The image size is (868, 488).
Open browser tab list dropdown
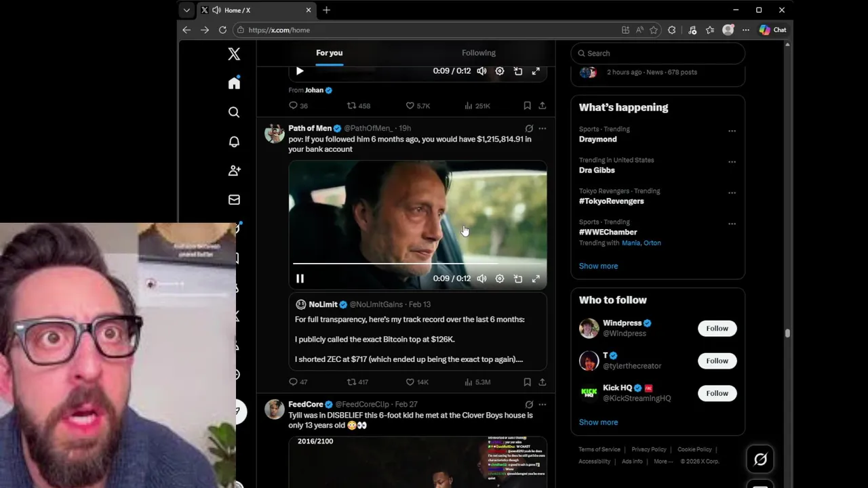point(186,10)
